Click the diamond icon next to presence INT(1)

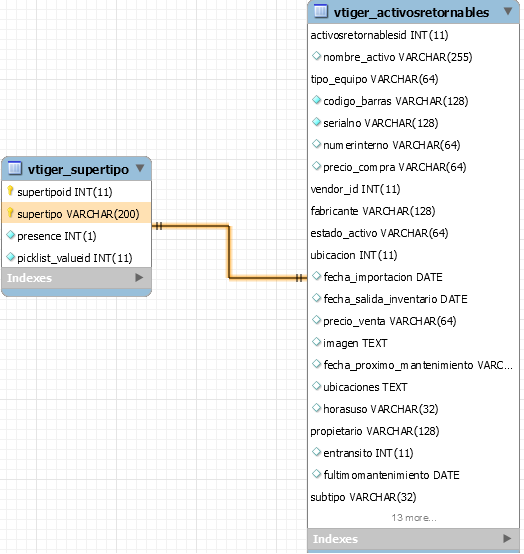click(11, 235)
